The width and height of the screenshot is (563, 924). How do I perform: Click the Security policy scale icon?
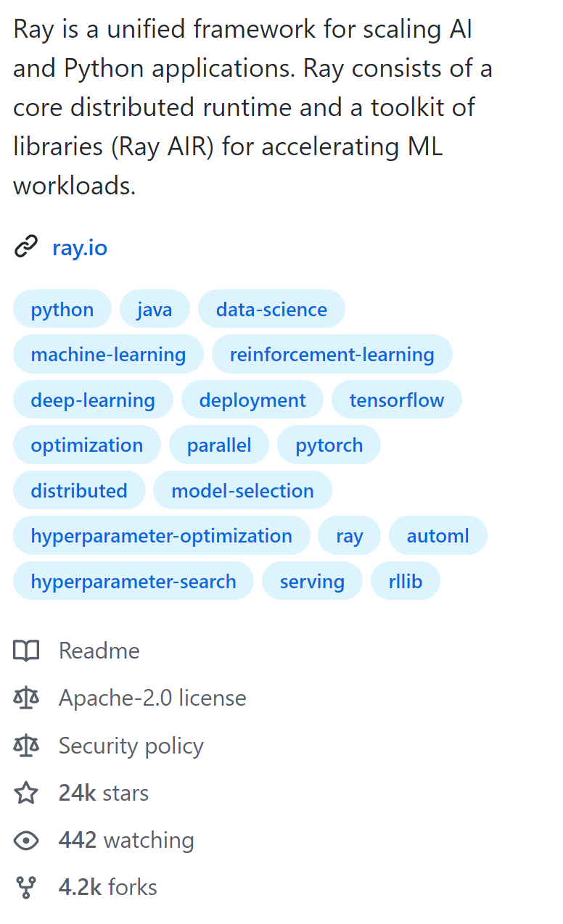point(26,746)
